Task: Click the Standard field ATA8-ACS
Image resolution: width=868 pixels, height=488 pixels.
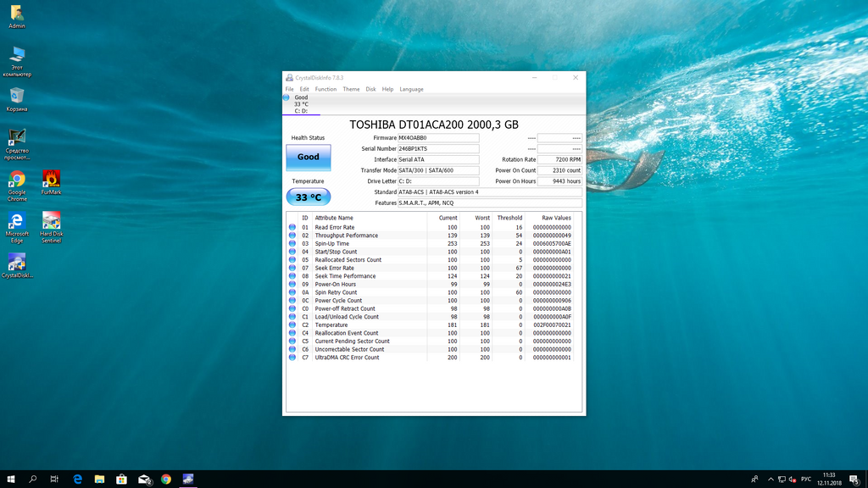Action: (x=489, y=192)
